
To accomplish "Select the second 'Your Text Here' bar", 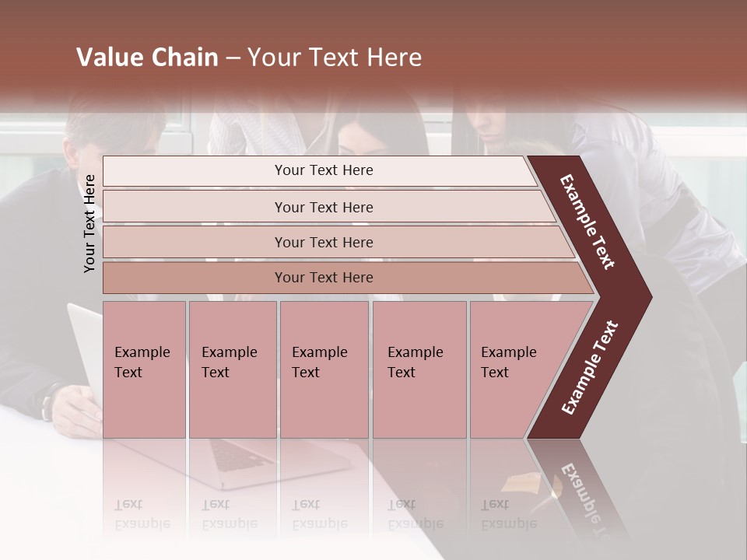I will click(328, 206).
